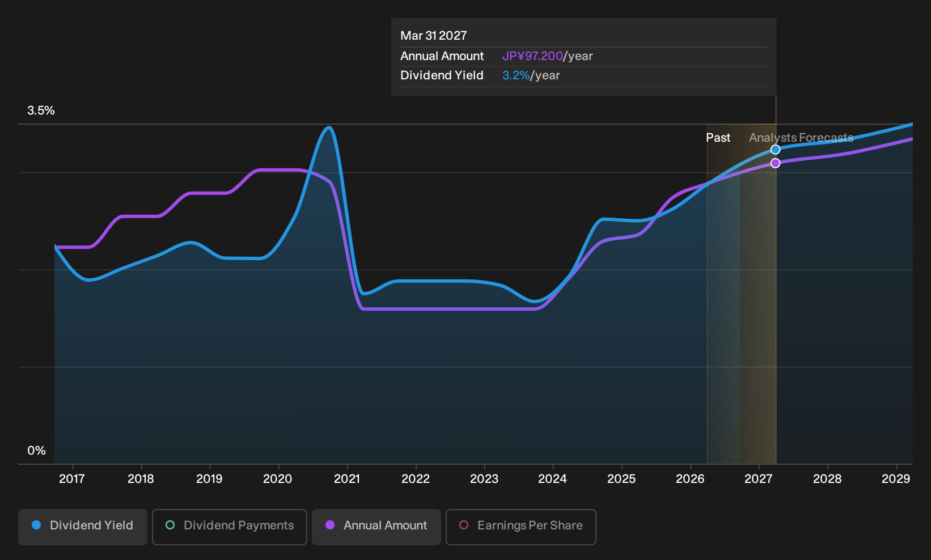Click the pink Earnings Per Share circle

click(x=464, y=525)
